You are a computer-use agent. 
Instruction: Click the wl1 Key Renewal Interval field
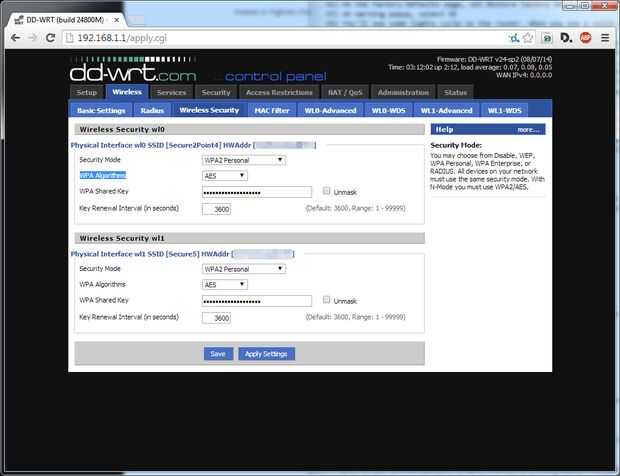click(x=216, y=318)
